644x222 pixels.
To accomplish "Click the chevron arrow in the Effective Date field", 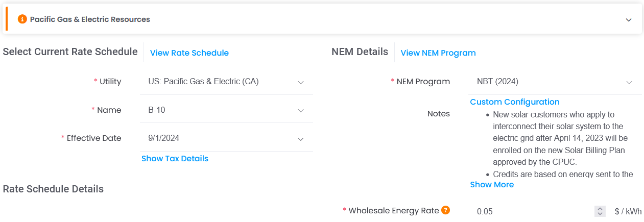I will point(301,139).
